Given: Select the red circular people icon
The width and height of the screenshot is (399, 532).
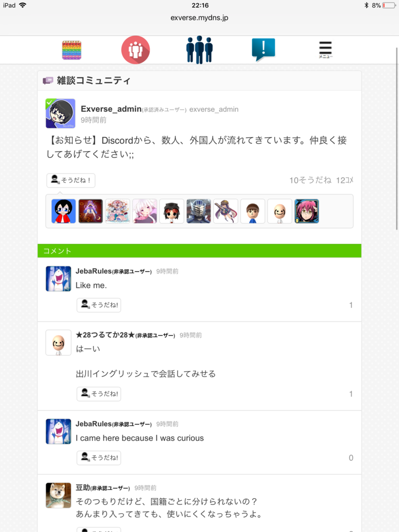Looking at the screenshot, I should click(x=136, y=50).
